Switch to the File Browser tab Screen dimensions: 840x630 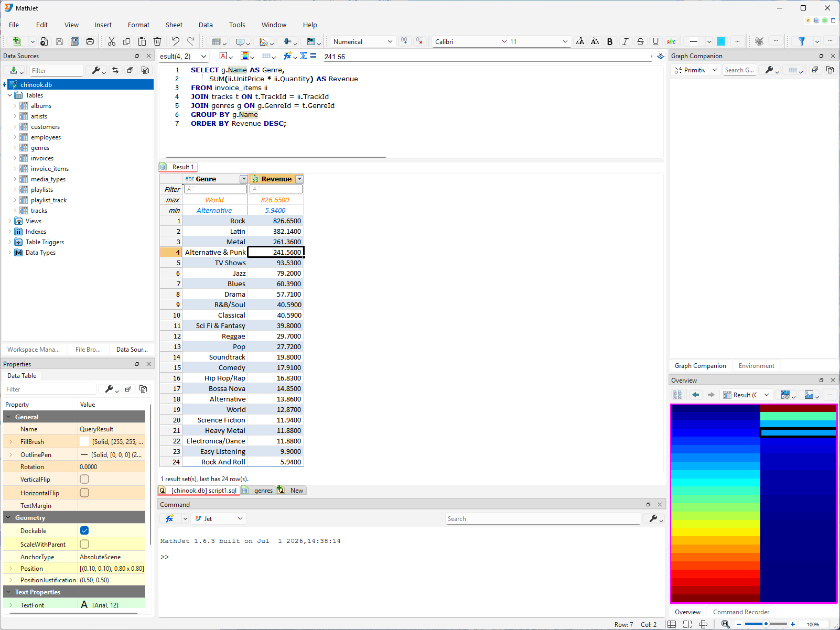tap(88, 350)
